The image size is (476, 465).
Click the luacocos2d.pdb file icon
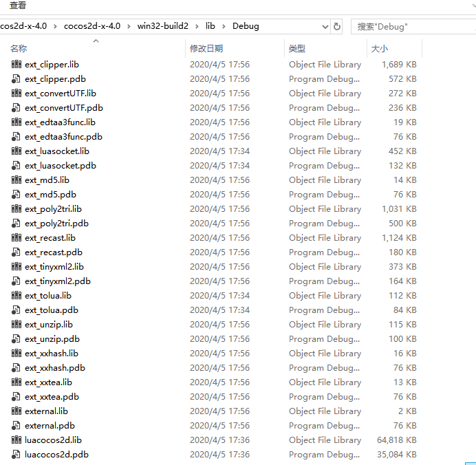[x=16, y=455]
